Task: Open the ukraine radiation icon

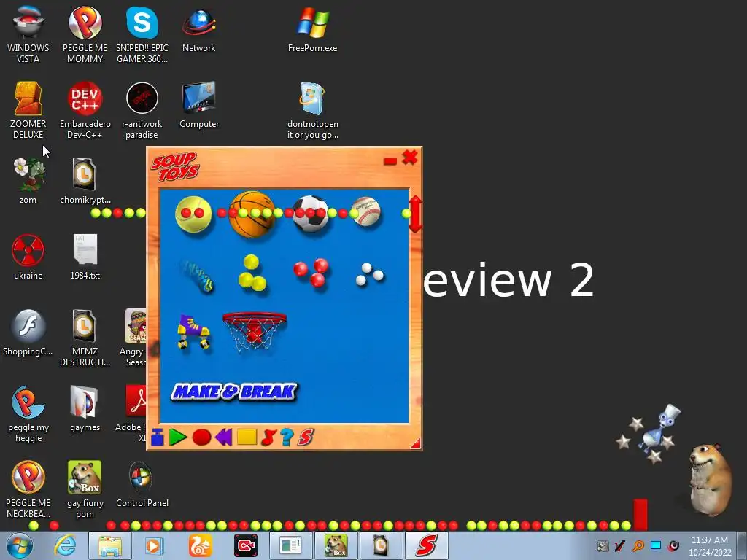Action: coord(28,257)
